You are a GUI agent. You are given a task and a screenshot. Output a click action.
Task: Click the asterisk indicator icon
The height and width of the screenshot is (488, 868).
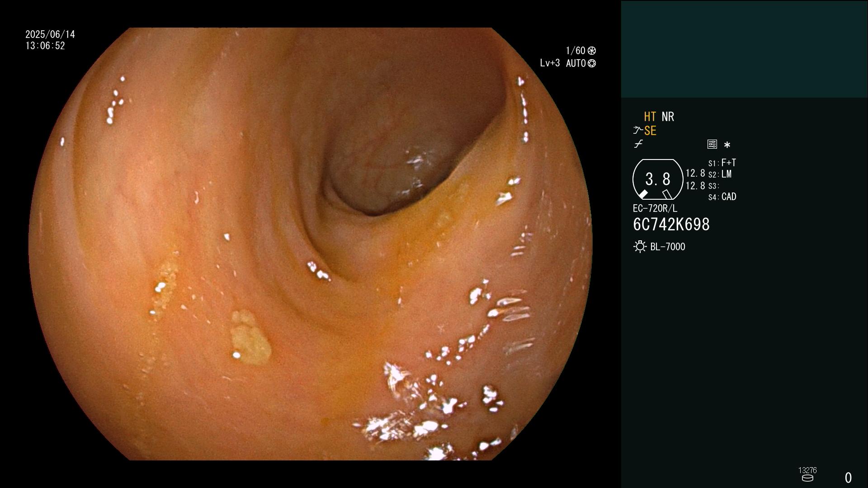tap(727, 145)
